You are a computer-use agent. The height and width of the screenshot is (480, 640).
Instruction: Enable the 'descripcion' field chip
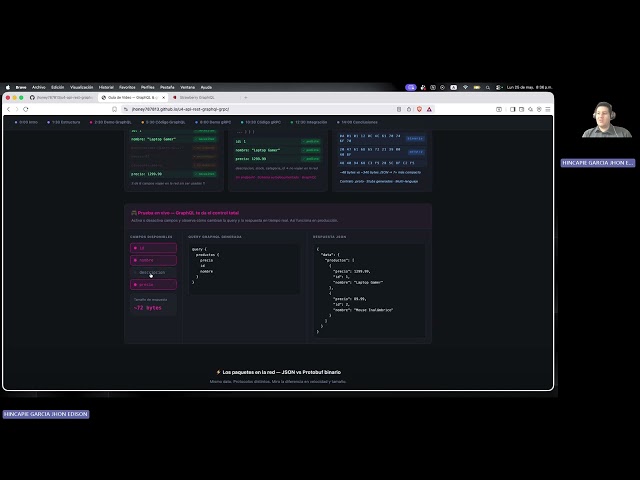tap(153, 272)
